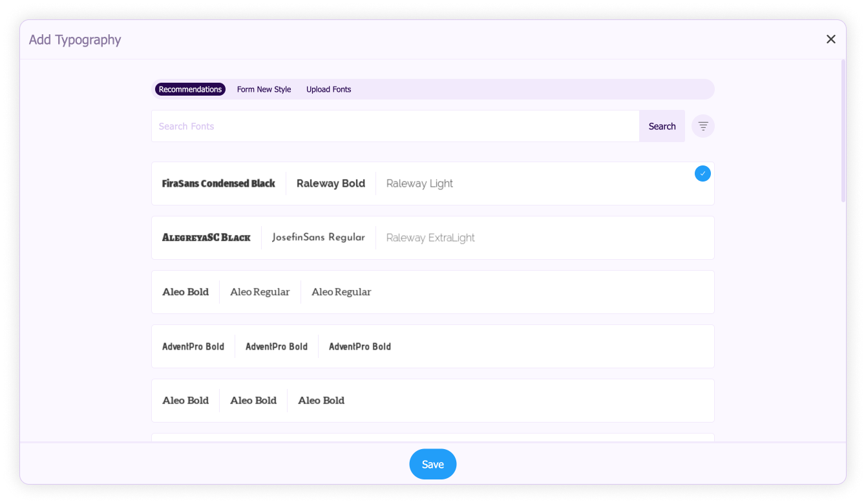Open the Upload Fonts tab

point(328,89)
